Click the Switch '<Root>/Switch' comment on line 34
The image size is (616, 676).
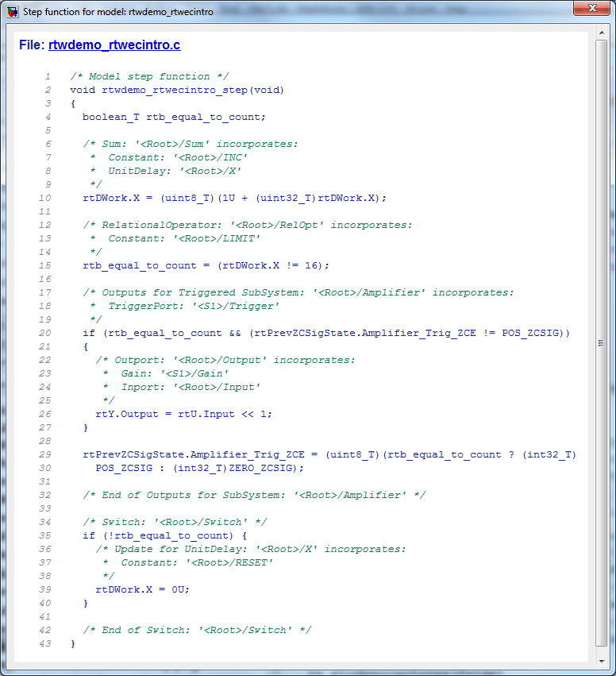click(x=175, y=522)
